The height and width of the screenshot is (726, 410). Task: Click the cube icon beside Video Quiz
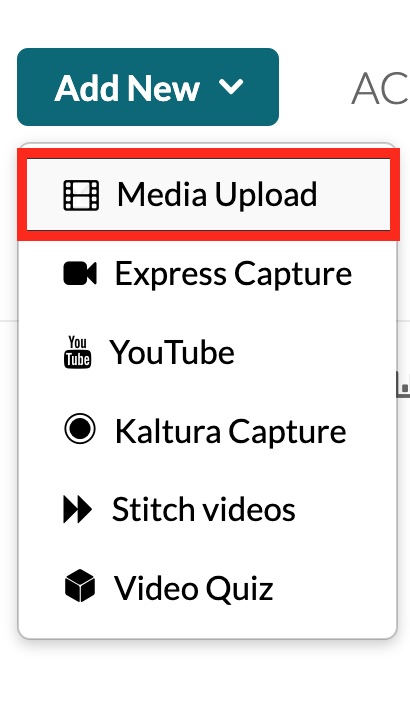(80, 586)
